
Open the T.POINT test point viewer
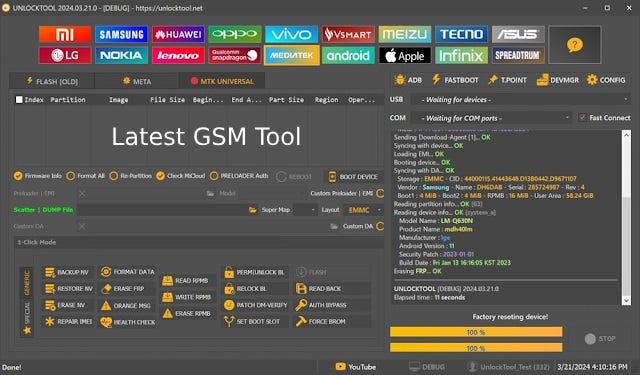(507, 80)
